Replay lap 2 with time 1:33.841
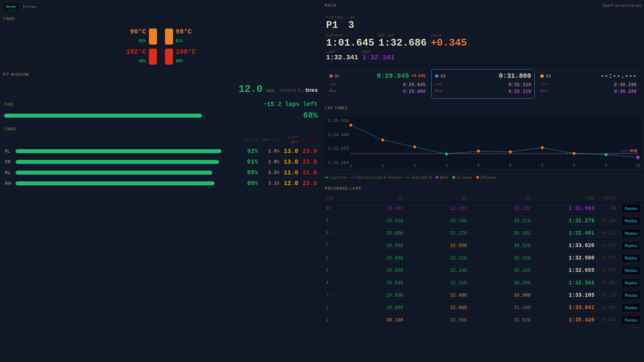 pyautogui.click(x=631, y=308)
